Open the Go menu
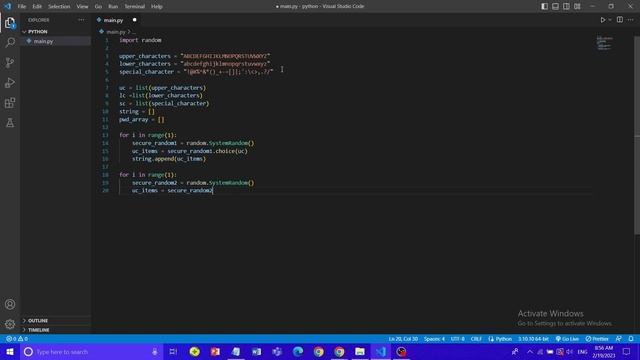The width and height of the screenshot is (640, 360). point(98,7)
